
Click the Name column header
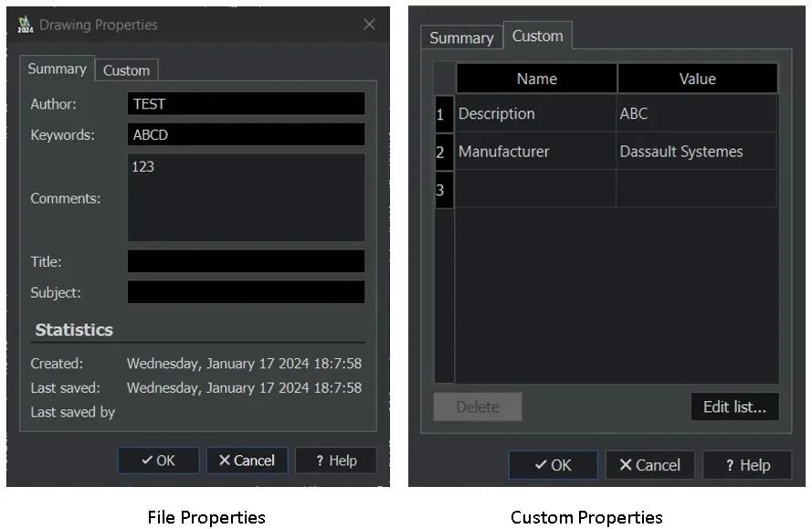(536, 79)
